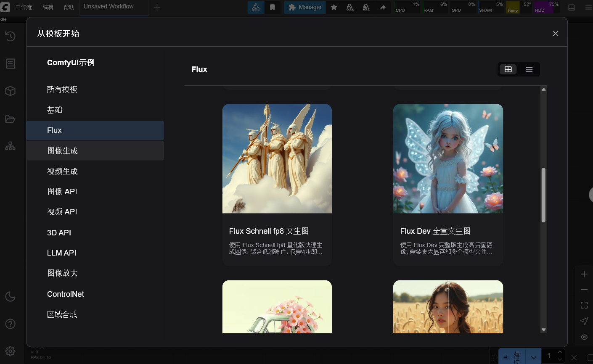
Task: Add a new workflow tab with plus
Action: click(x=157, y=7)
